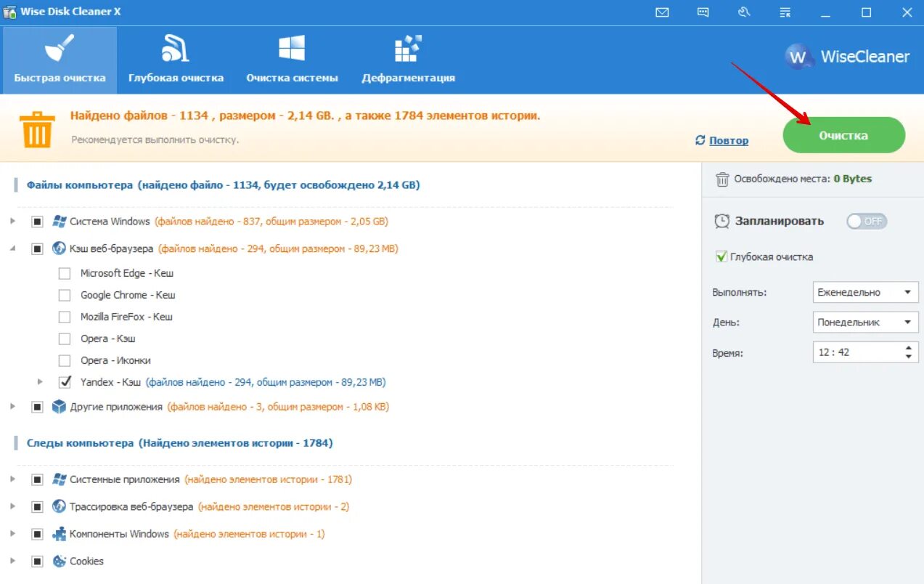The image size is (924, 584).
Task: Toggle the Компоненты Windows checkbox
Action: click(37, 534)
